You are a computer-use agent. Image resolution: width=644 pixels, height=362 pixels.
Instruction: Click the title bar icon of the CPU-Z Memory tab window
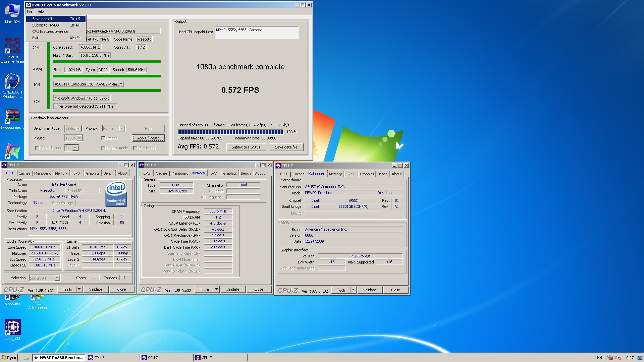click(x=142, y=165)
